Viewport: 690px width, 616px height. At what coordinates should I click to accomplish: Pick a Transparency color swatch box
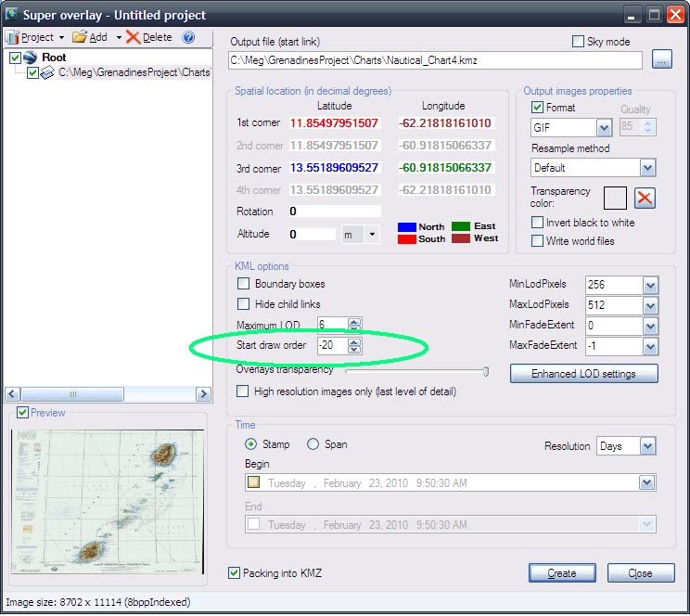[x=615, y=199]
